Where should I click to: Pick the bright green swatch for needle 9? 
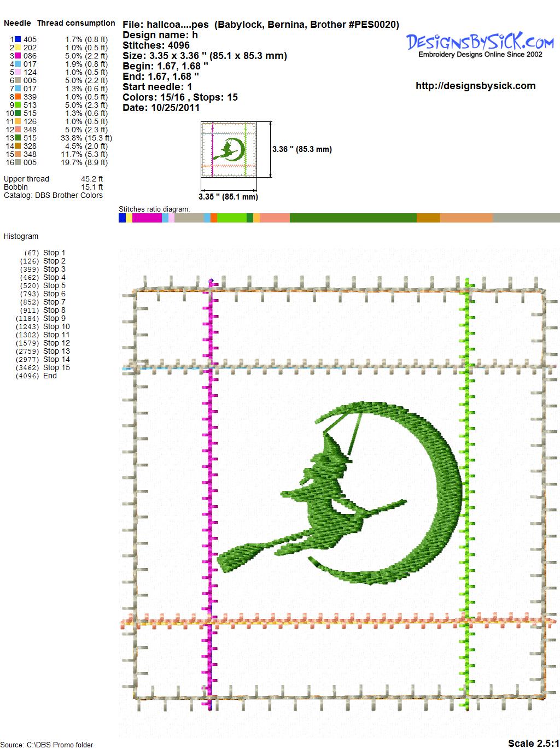pos(18,105)
